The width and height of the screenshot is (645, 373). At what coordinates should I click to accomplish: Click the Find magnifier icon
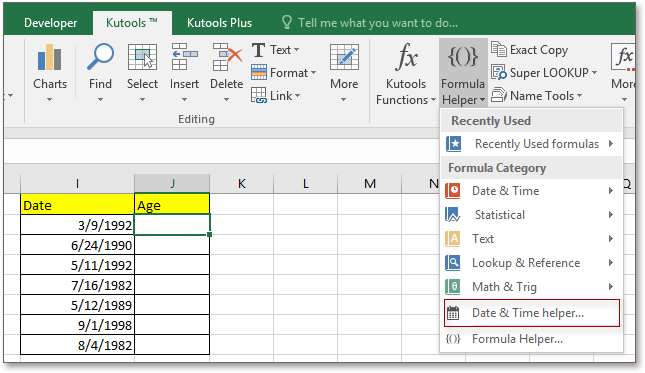pyautogui.click(x=100, y=57)
